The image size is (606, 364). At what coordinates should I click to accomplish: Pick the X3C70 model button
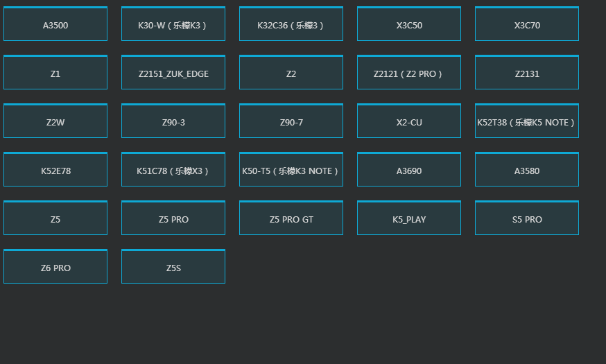[527, 24]
